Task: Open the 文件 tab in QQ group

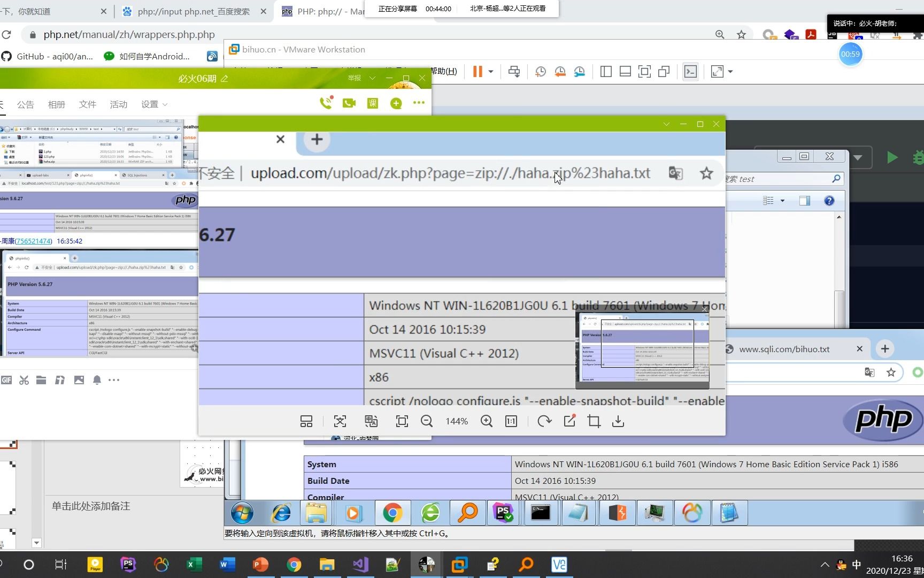Action: coord(87,104)
